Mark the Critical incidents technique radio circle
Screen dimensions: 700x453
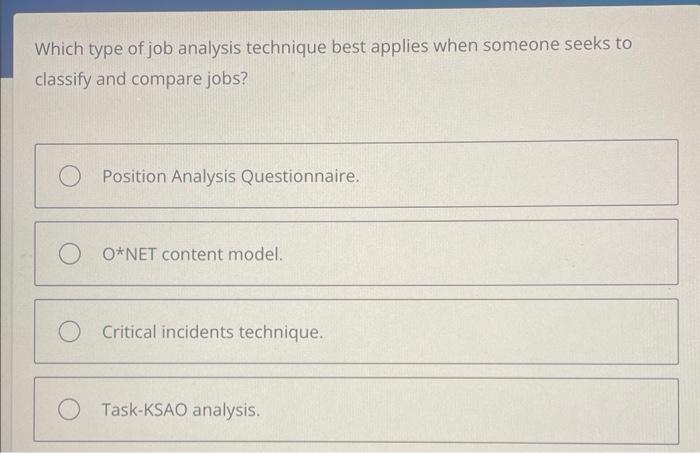pos(70,332)
